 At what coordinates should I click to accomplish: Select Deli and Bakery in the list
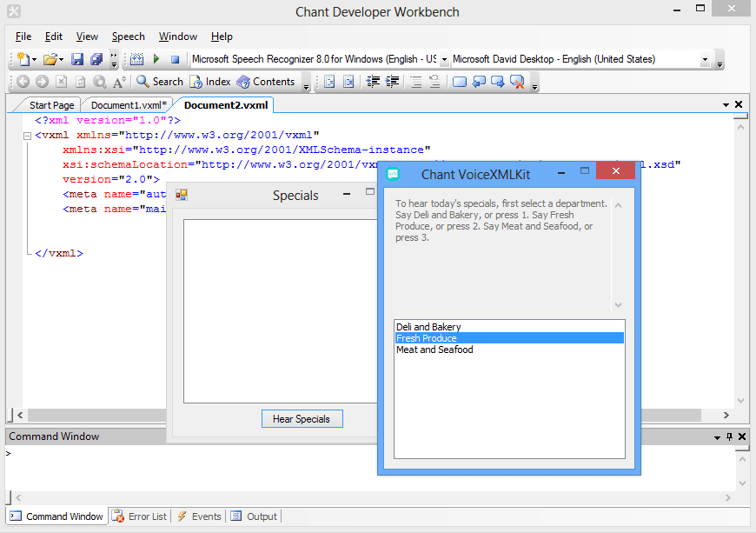(x=509, y=327)
